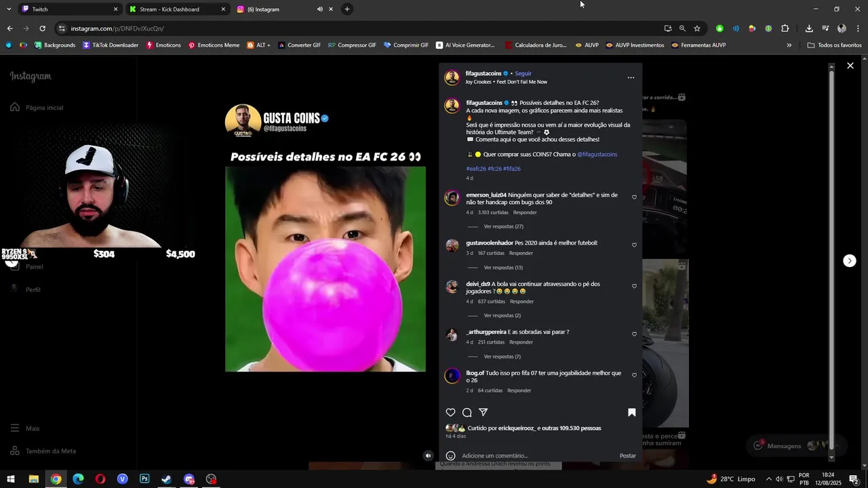Image resolution: width=868 pixels, height=488 pixels.
Task: Open AI Voice Generator bookmark
Action: click(x=465, y=45)
